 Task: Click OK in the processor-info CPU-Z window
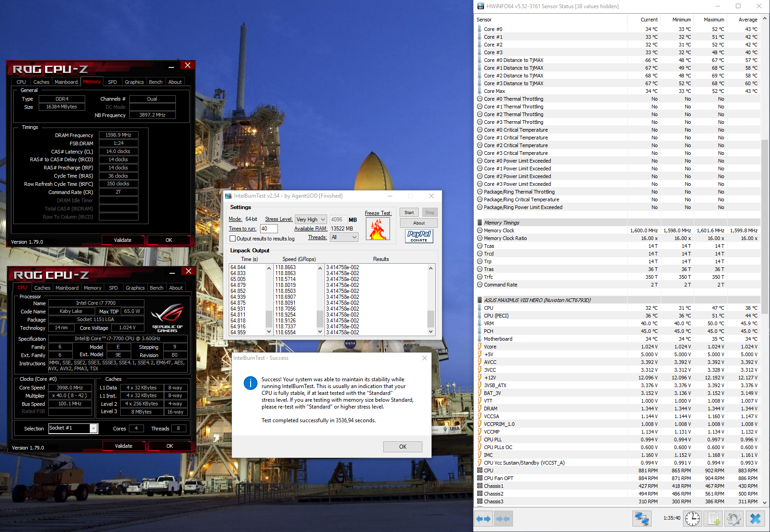point(170,446)
